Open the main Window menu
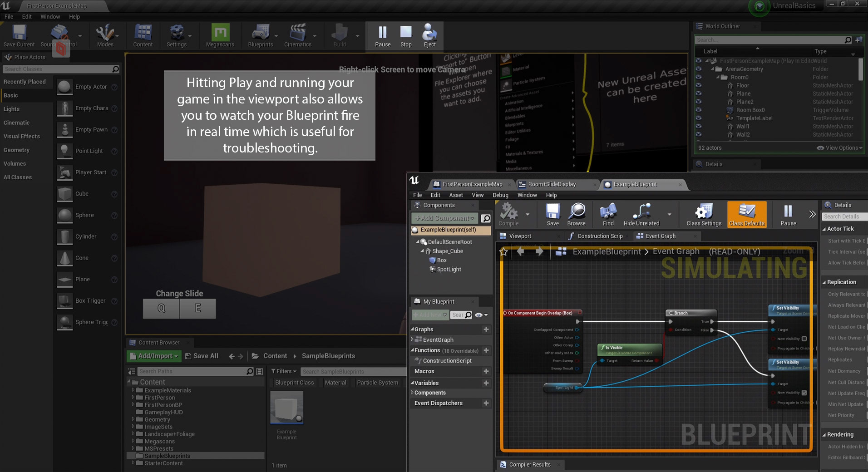 click(50, 17)
